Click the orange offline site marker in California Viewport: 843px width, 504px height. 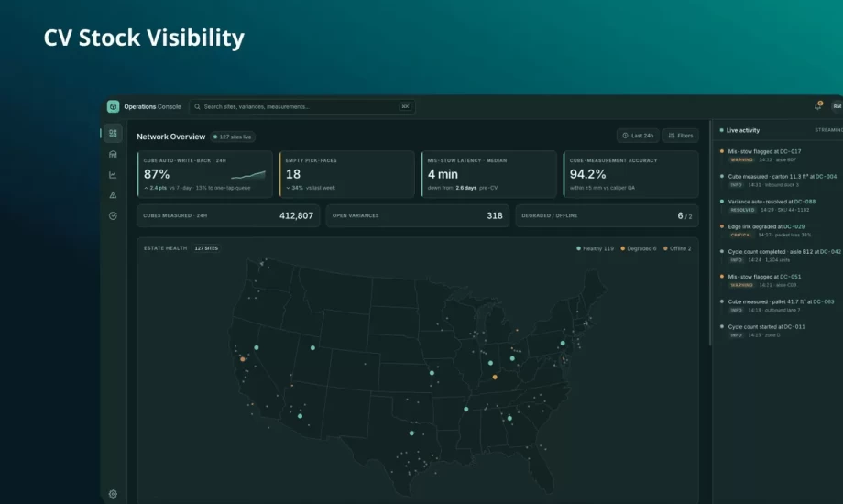[243, 359]
